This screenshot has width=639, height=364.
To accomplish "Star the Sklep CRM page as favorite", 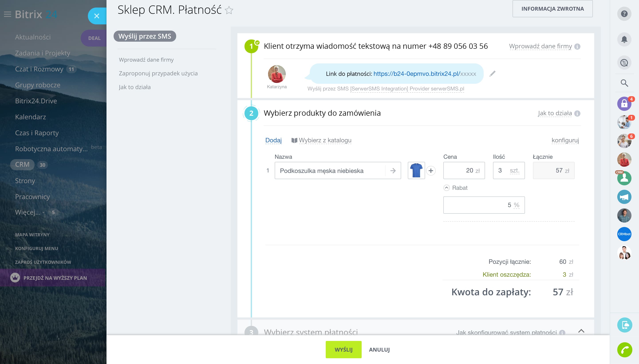I will point(229,10).
